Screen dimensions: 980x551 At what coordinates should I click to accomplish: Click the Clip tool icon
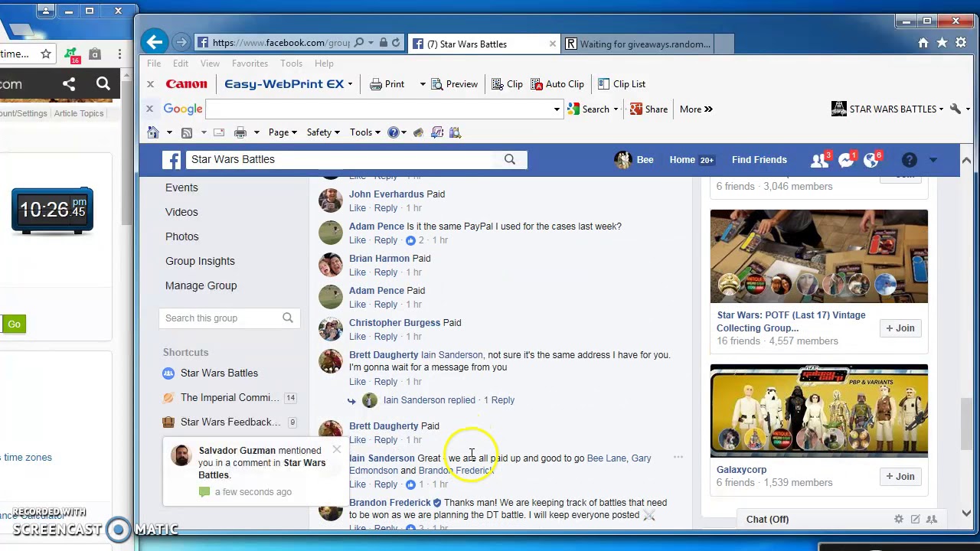(498, 84)
